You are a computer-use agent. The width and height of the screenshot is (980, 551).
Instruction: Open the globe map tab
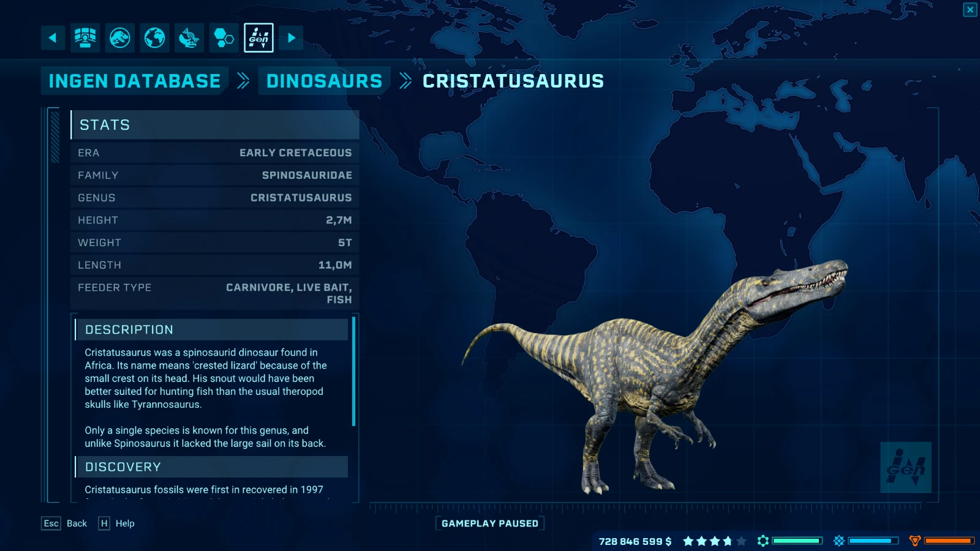click(x=154, y=38)
